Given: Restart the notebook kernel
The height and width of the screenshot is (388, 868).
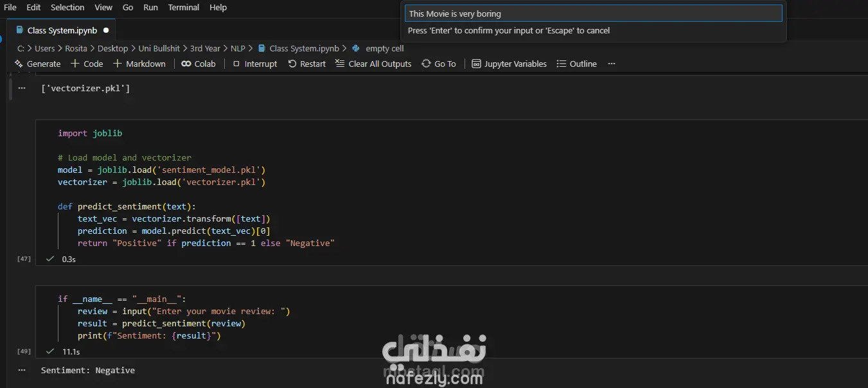Looking at the screenshot, I should point(306,64).
